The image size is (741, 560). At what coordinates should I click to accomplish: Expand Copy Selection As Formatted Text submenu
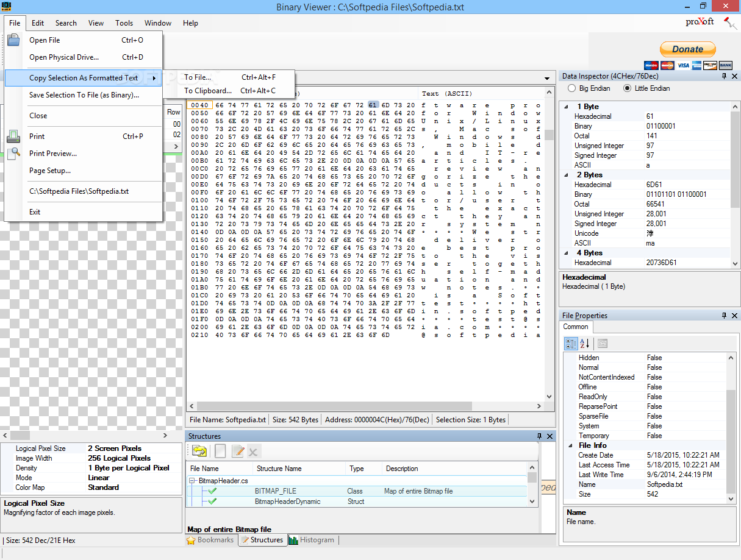(x=84, y=78)
